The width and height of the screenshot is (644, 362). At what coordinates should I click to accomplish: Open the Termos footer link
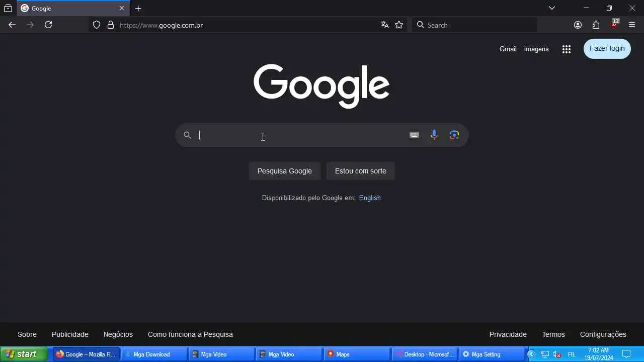553,334
